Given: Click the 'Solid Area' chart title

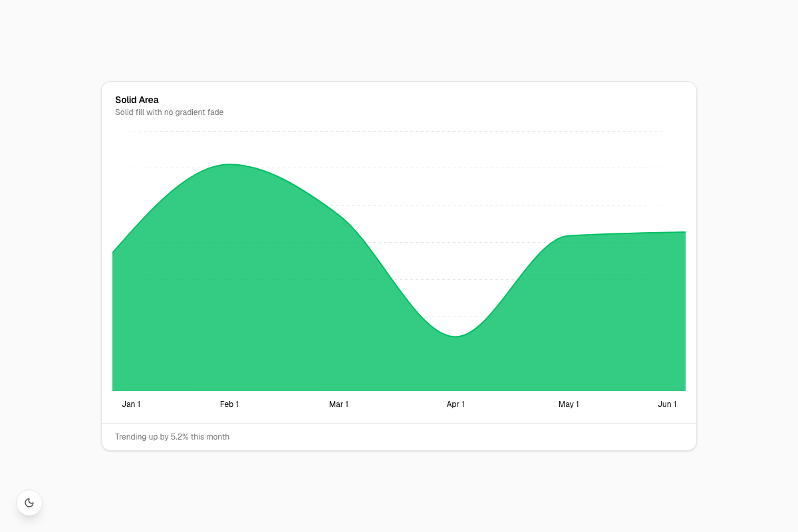Looking at the screenshot, I should [137, 100].
